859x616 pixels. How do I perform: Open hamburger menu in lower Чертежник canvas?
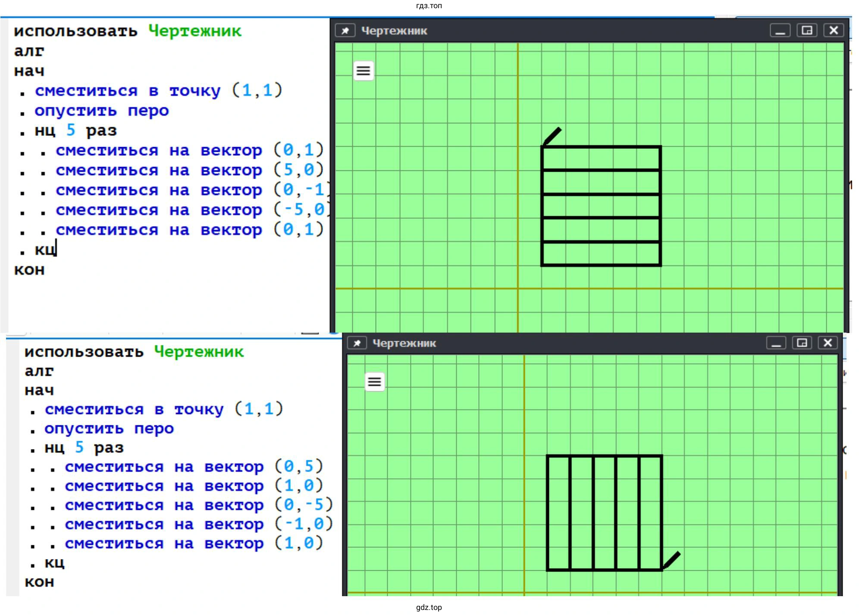(x=375, y=382)
